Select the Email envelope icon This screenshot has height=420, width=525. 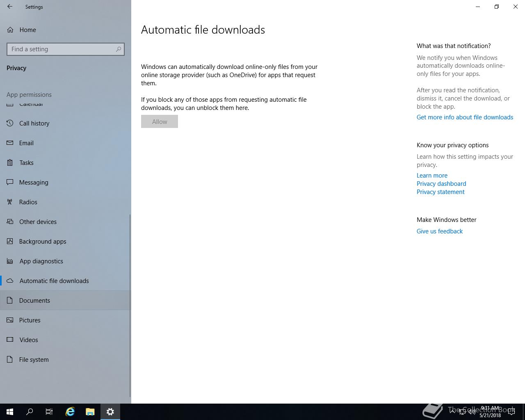(10, 143)
